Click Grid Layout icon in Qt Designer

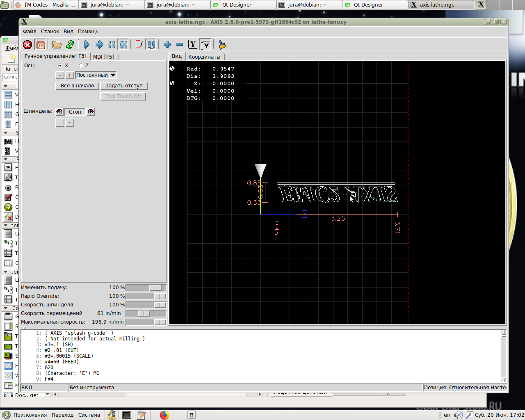[x=8, y=114]
